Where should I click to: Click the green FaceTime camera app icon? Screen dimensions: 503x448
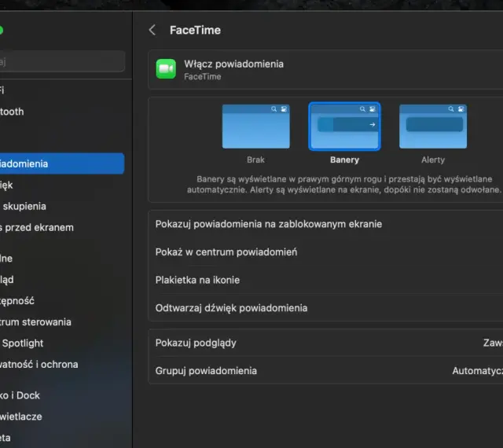[x=166, y=68]
